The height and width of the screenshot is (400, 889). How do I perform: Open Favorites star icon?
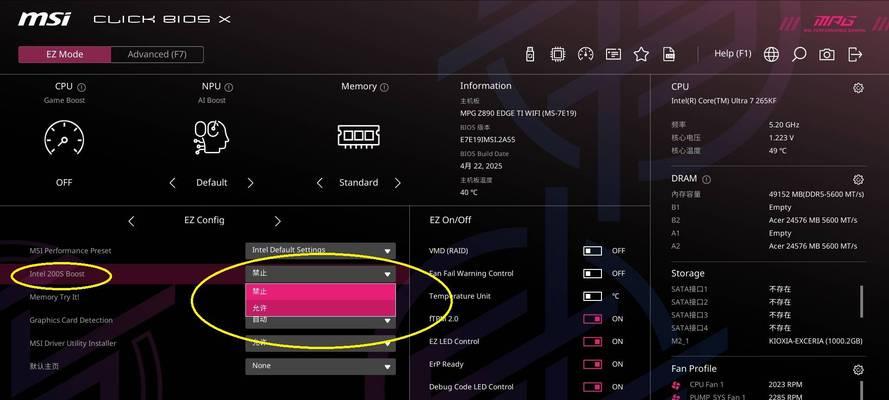tap(641, 54)
